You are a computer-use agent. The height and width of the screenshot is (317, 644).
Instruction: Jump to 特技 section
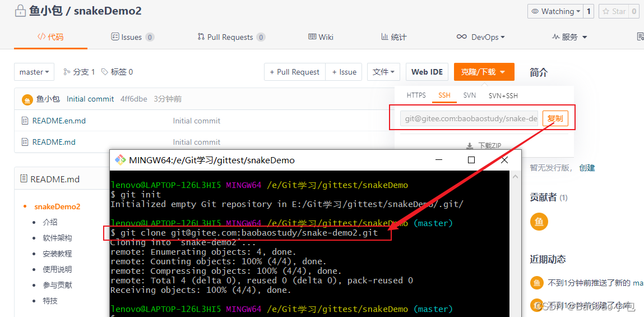[50, 301]
